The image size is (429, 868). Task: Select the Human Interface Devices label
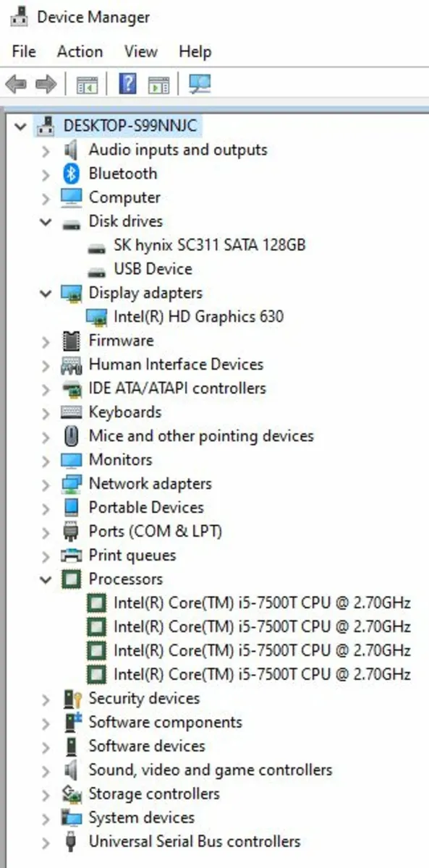(x=176, y=365)
